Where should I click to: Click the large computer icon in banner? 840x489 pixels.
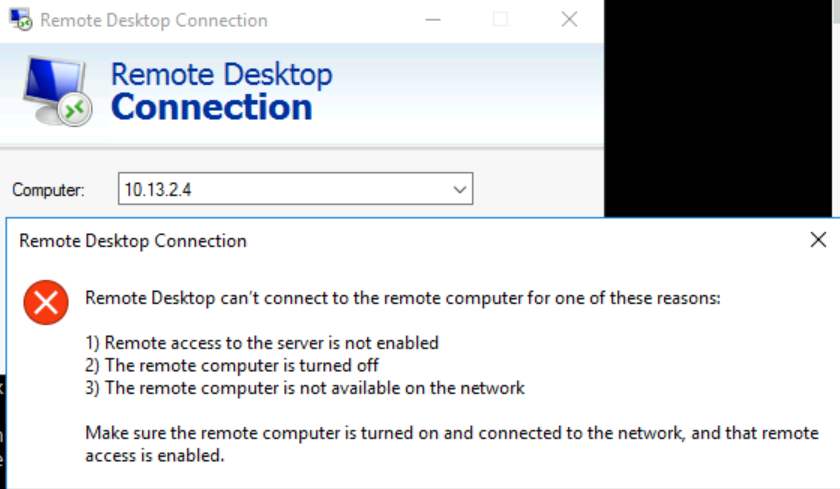pos(56,89)
